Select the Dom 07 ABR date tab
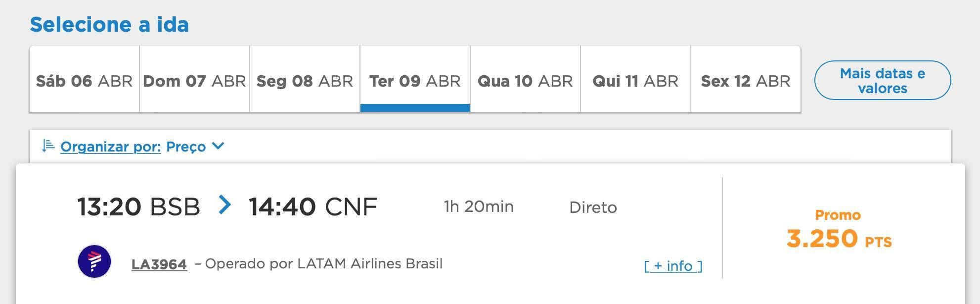The width and height of the screenshot is (980, 304). pos(195,79)
